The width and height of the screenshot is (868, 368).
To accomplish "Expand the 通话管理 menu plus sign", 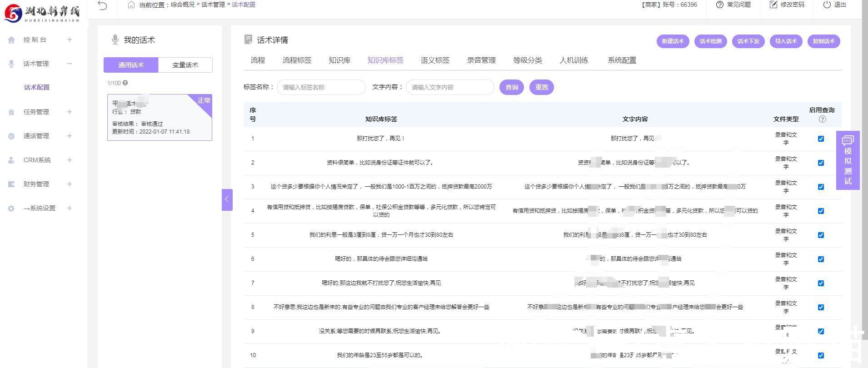I will [70, 136].
